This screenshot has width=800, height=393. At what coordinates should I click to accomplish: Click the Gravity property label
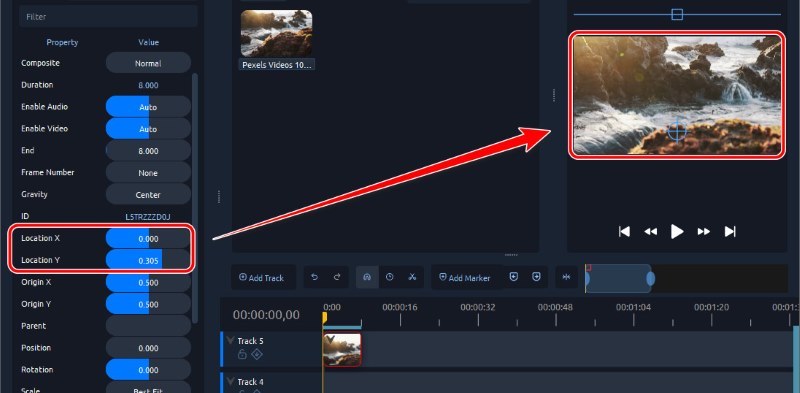[34, 194]
